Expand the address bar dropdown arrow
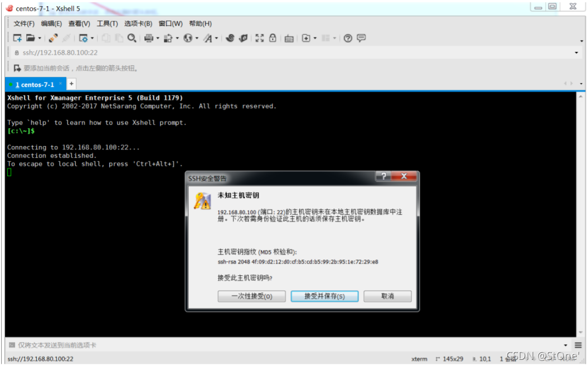This screenshot has height=366, width=588. (576, 53)
